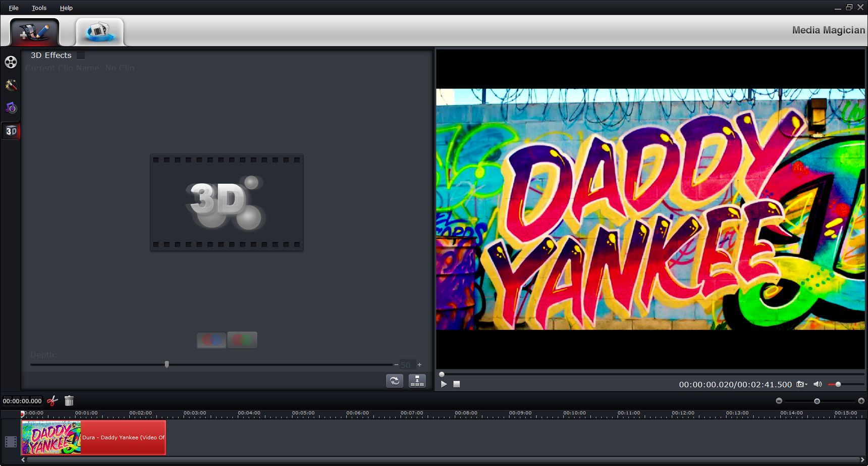Click the 00:05:00 ruler mark
868x466 pixels.
click(x=303, y=413)
